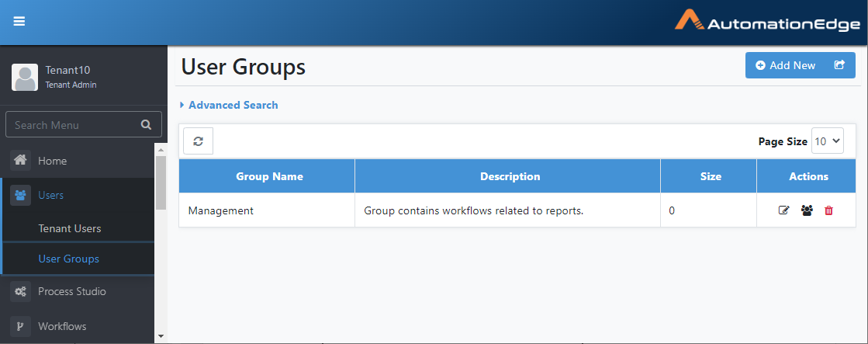Click the sidebar scrollbar thumb
The height and width of the screenshot is (344, 868).
[x=161, y=182]
